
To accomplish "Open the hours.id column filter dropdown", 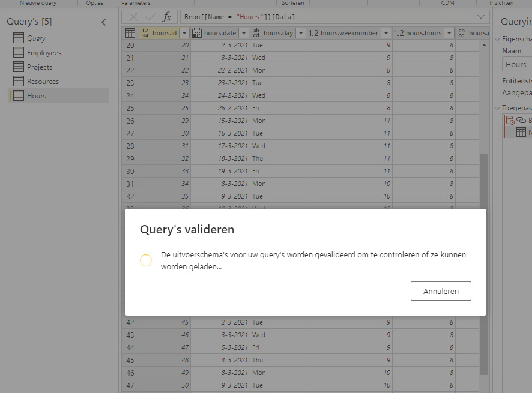I will pos(184,33).
